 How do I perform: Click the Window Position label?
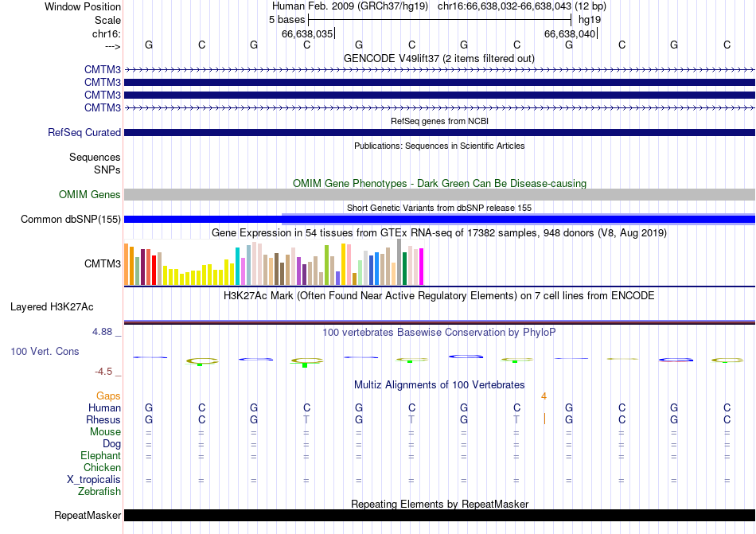(83, 6)
